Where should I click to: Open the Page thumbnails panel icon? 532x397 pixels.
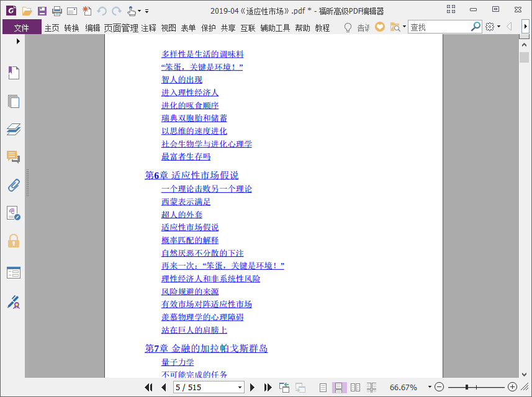(x=14, y=101)
